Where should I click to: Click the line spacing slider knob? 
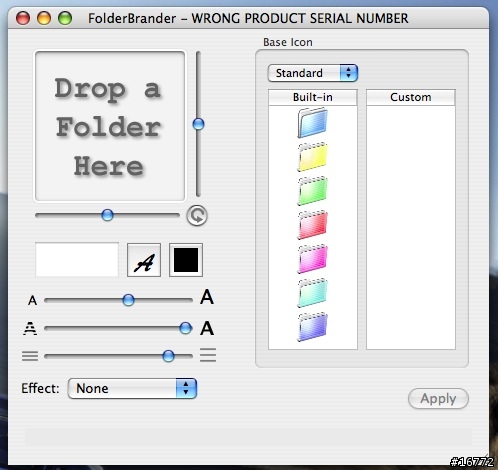pos(168,356)
